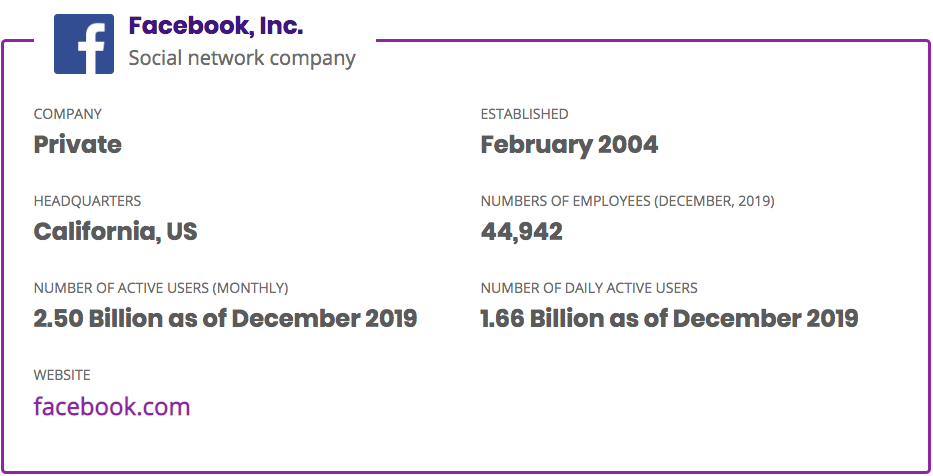Screen dimensions: 933x476
Task: Click the Facebook logo icon
Action: coord(84,44)
